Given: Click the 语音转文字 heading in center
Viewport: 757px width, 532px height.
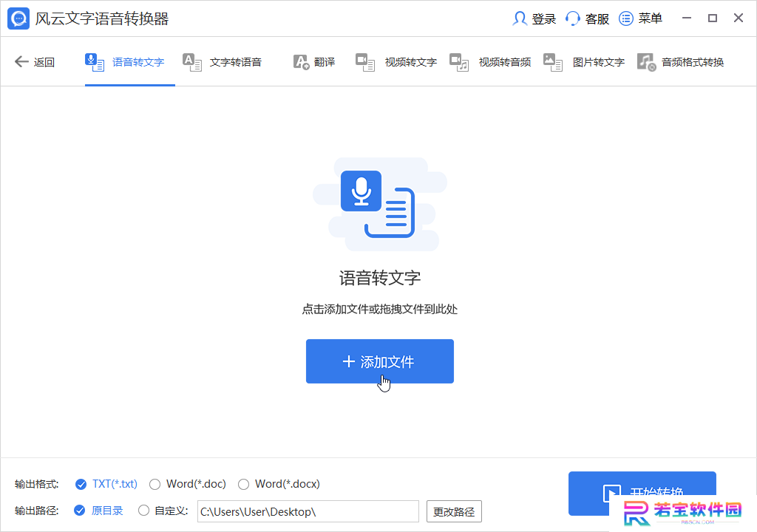Looking at the screenshot, I should pyautogui.click(x=380, y=278).
